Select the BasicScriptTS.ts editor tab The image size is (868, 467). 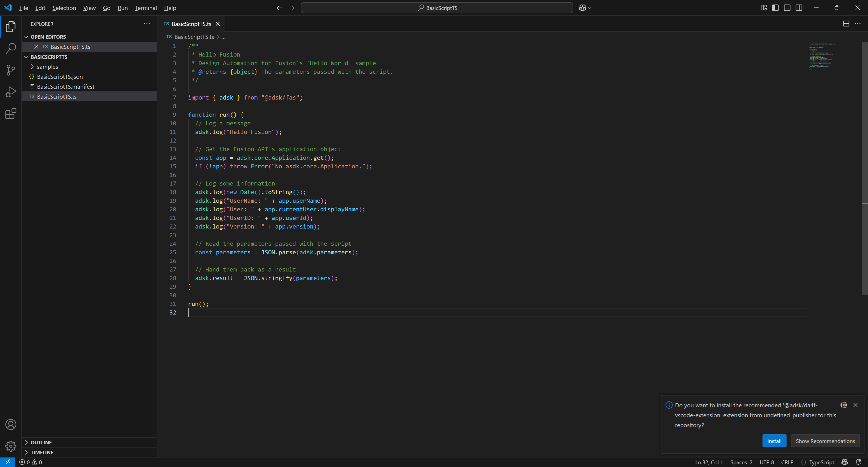(191, 24)
